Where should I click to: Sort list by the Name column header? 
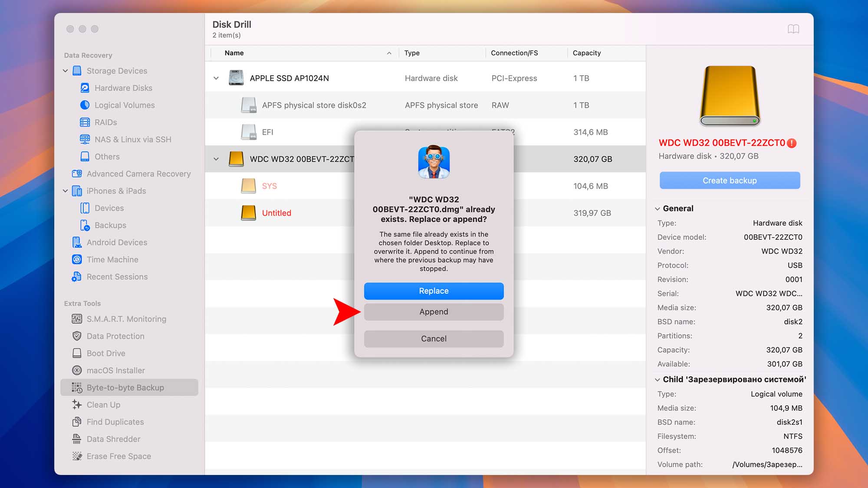coord(234,53)
